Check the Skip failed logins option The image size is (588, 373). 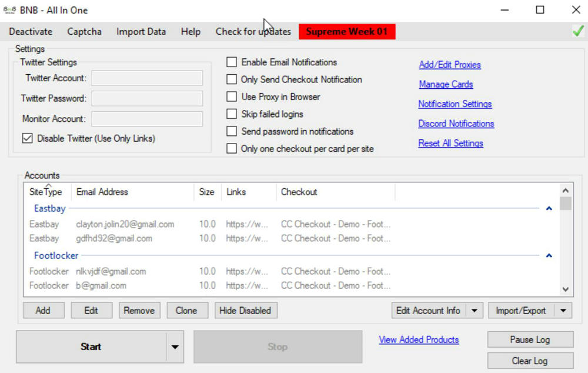click(232, 114)
